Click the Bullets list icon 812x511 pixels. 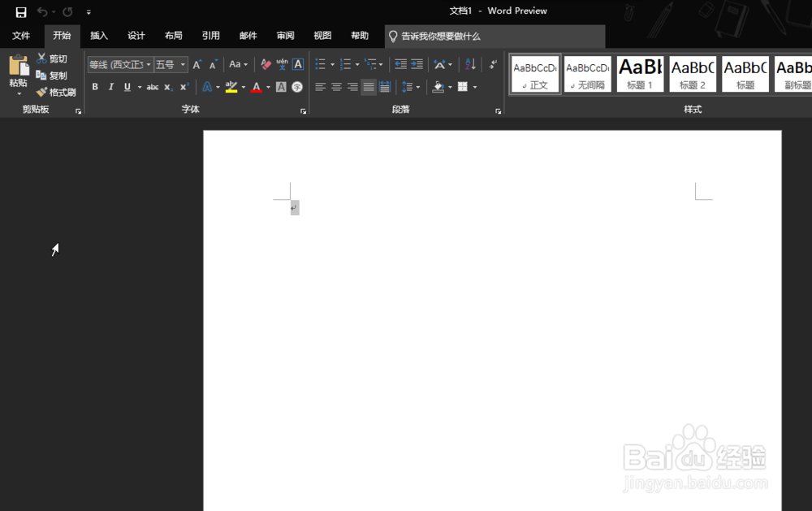321,64
